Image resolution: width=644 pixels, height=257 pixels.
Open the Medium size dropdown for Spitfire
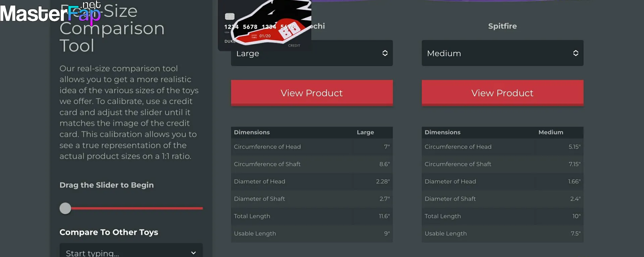coord(502,53)
